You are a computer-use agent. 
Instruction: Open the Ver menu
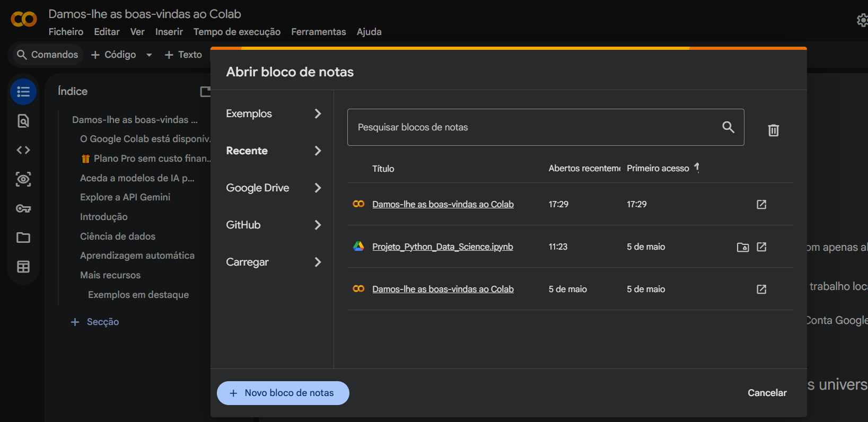[137, 32]
